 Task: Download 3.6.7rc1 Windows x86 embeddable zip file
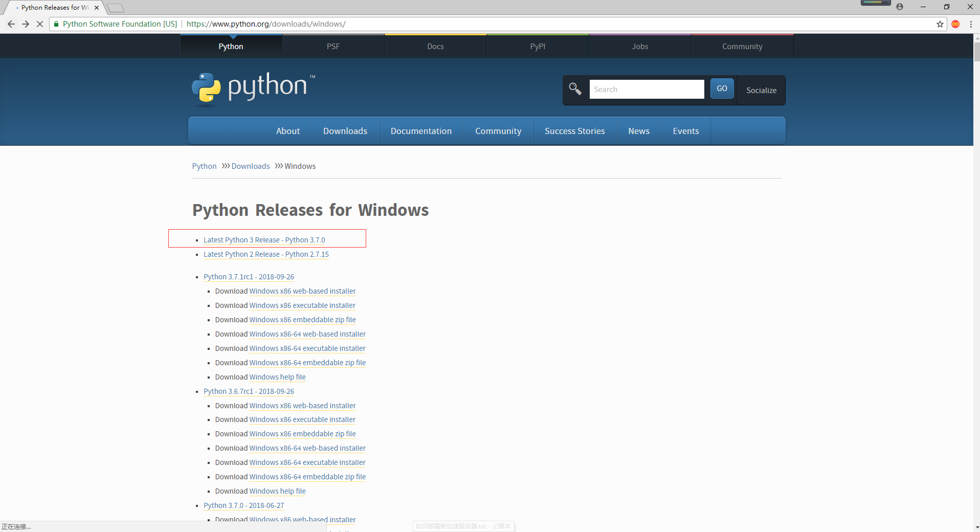point(302,434)
